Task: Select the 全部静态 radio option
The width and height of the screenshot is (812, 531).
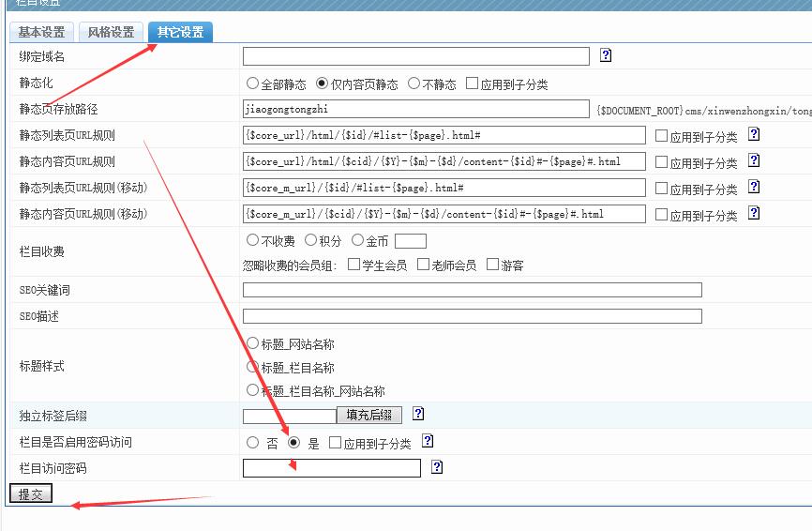Action: coord(252,83)
